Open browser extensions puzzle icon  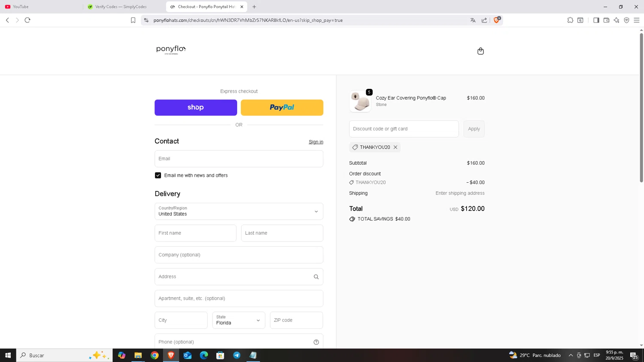[x=570, y=20]
